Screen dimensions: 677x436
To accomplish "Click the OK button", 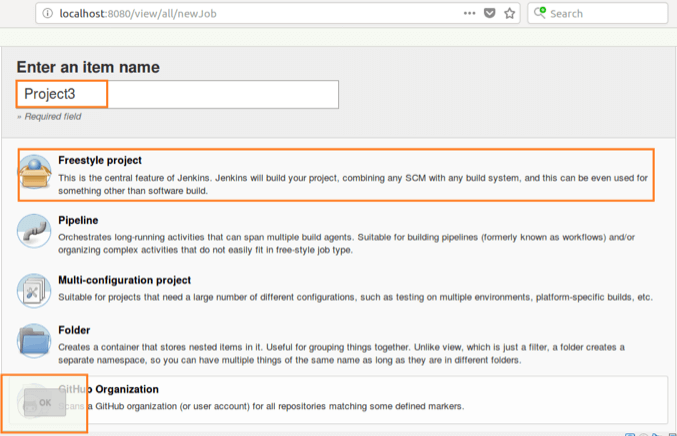I will pos(45,402).
